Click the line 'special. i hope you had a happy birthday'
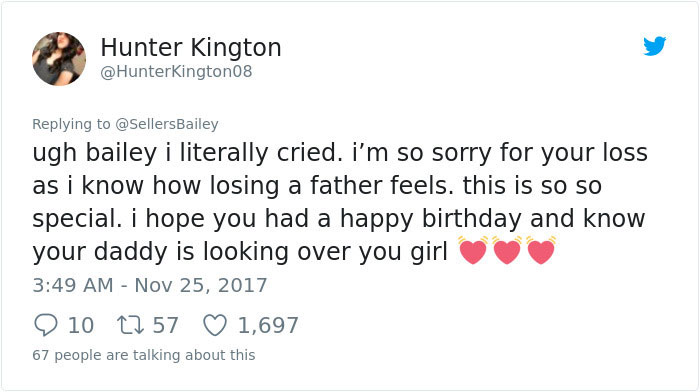Screen dimensions: 700x392 click(277, 219)
